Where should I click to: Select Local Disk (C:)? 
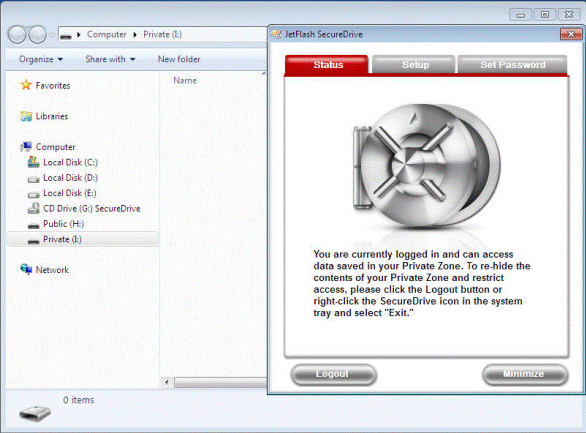(70, 163)
